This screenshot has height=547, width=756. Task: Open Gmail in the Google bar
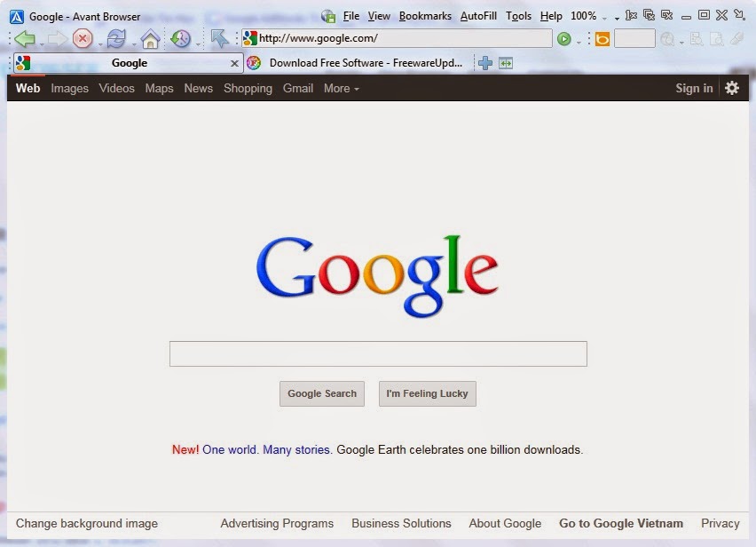[298, 88]
